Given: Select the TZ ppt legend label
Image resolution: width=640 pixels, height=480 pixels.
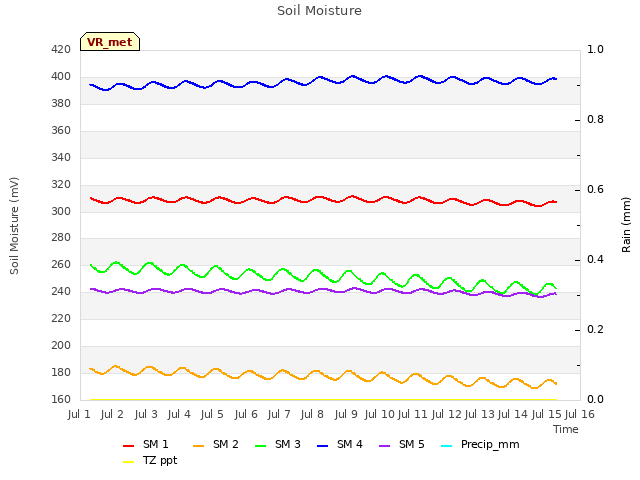Looking at the screenshot, I should (x=160, y=461).
